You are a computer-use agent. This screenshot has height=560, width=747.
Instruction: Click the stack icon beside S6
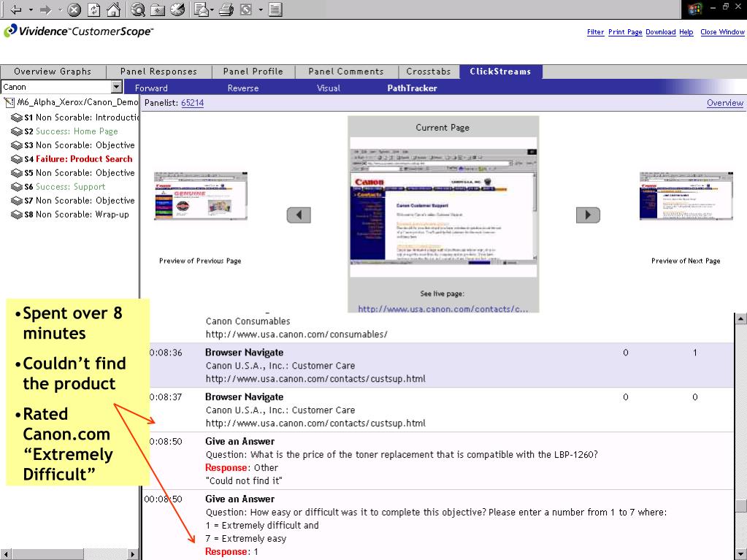[17, 187]
